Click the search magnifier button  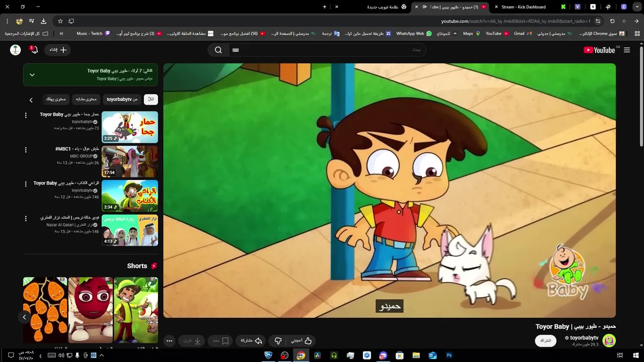(x=218, y=50)
